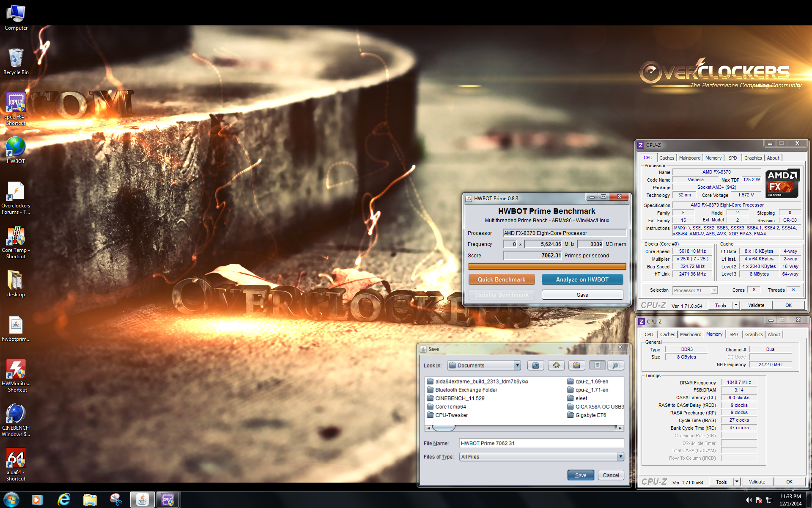This screenshot has height=508, width=812.
Task: Switch to Details view in the Save dialog
Action: [x=616, y=365]
